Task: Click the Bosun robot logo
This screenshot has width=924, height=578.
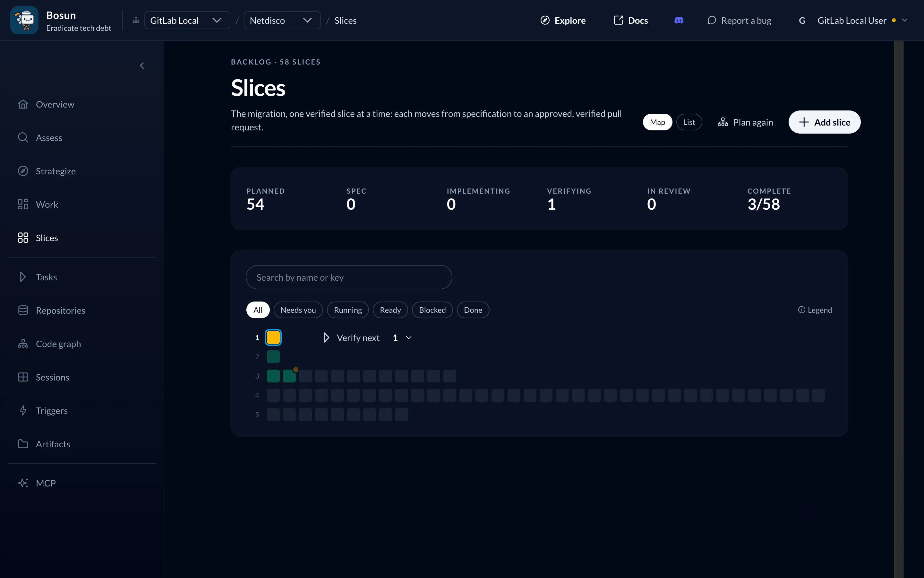Action: (24, 20)
